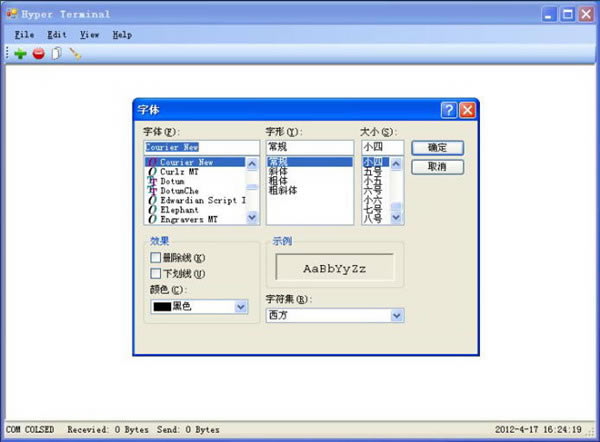Viewport: 600px width, 442px height.
Task: Click the clear brush toolbar icon
Action: pos(74,53)
